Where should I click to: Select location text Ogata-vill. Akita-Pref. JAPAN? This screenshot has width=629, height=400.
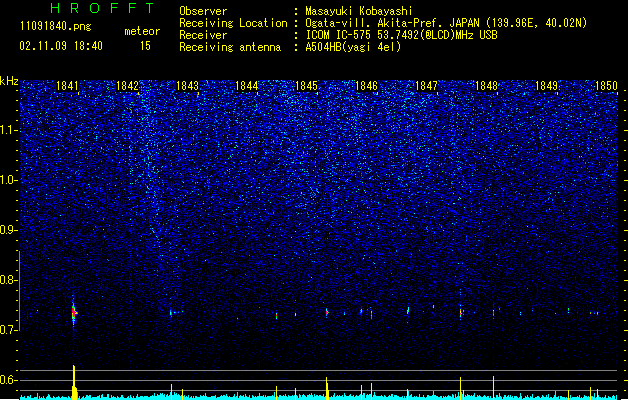pyautogui.click(x=392, y=23)
